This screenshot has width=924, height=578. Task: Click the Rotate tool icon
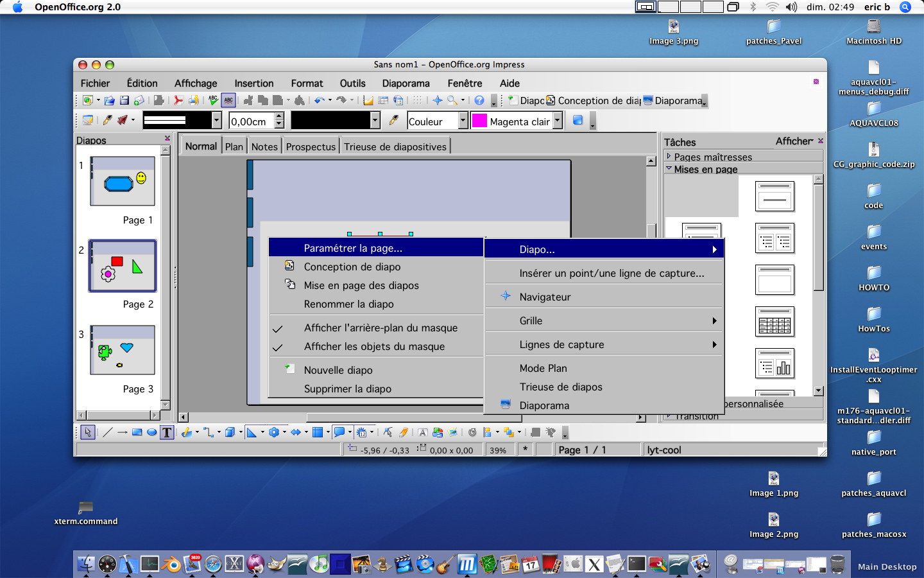472,432
